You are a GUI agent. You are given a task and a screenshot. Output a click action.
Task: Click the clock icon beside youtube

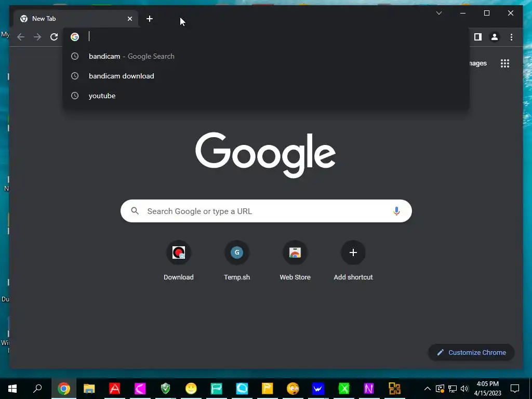click(x=75, y=96)
